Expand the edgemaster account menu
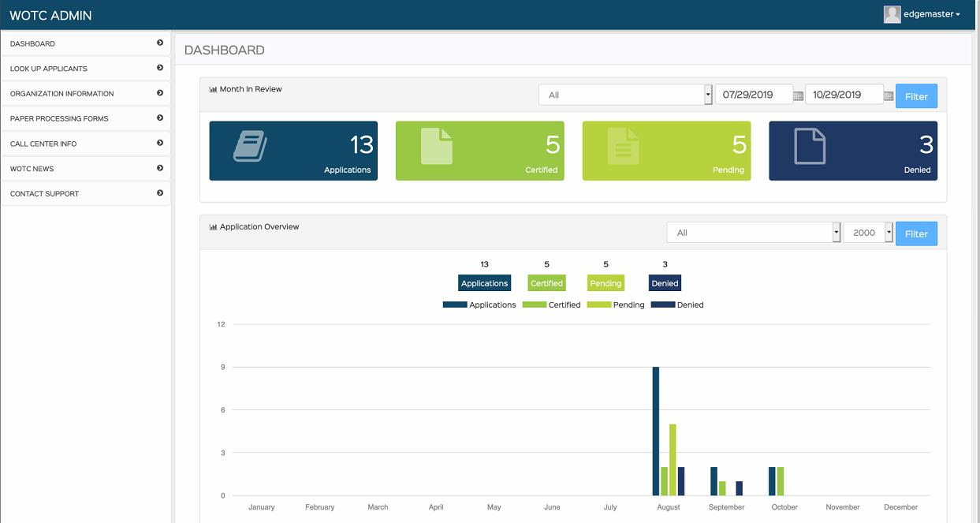The height and width of the screenshot is (523, 980). [922, 14]
